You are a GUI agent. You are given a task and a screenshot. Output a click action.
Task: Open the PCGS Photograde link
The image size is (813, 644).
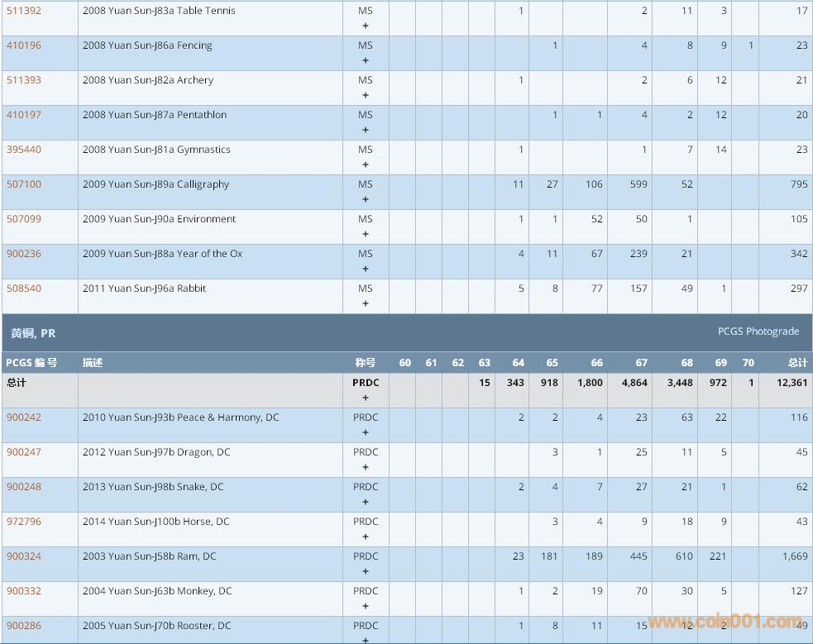758,332
